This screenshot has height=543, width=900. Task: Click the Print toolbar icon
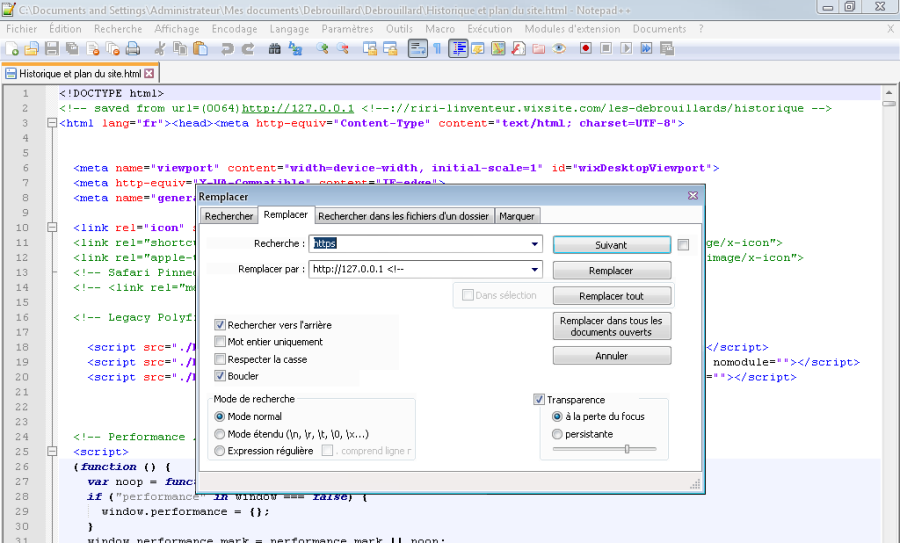133,49
